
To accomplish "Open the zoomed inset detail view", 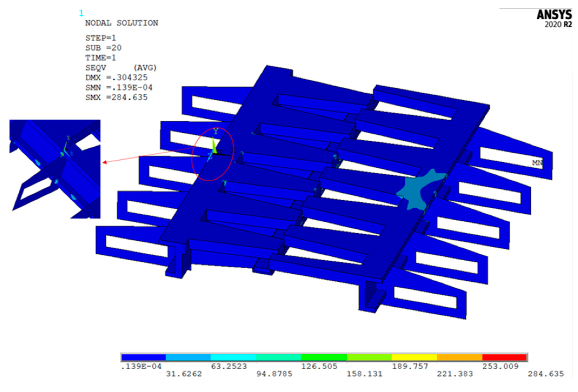I will (x=55, y=169).
